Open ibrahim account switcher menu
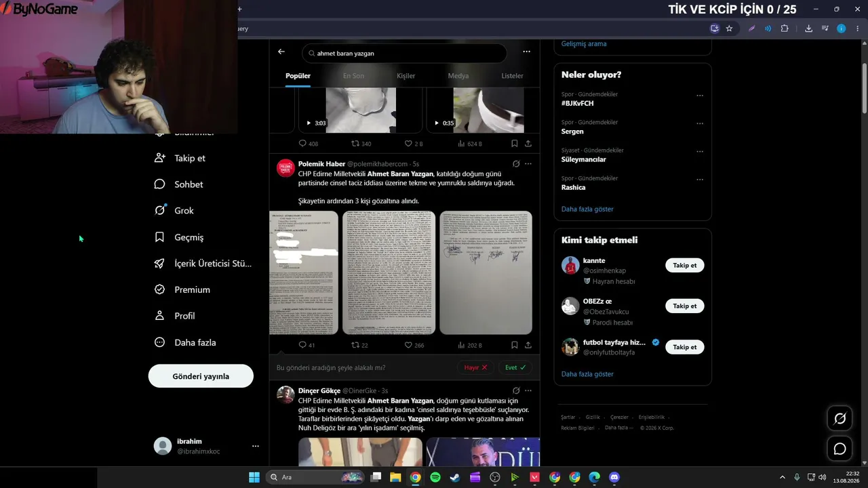868x488 pixels. click(x=208, y=446)
